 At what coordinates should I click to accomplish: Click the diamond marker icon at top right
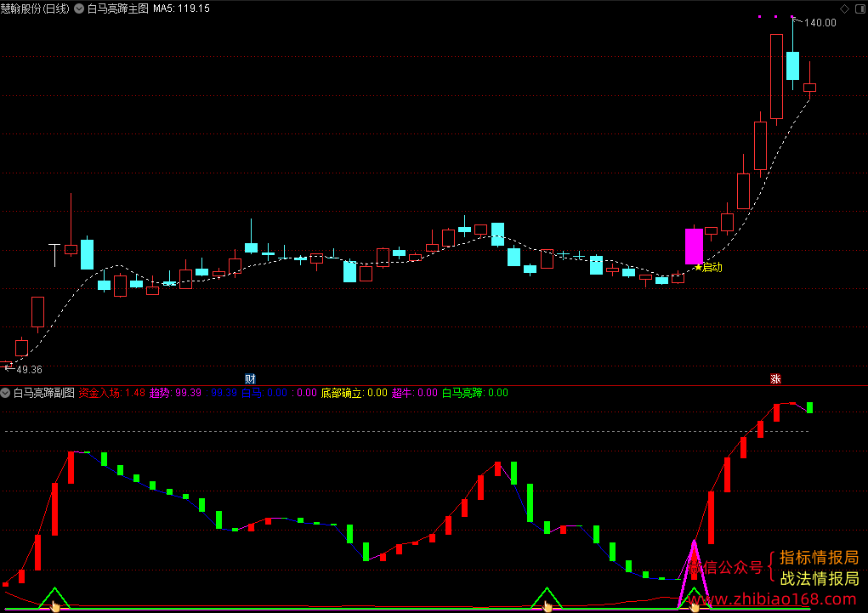845,9
